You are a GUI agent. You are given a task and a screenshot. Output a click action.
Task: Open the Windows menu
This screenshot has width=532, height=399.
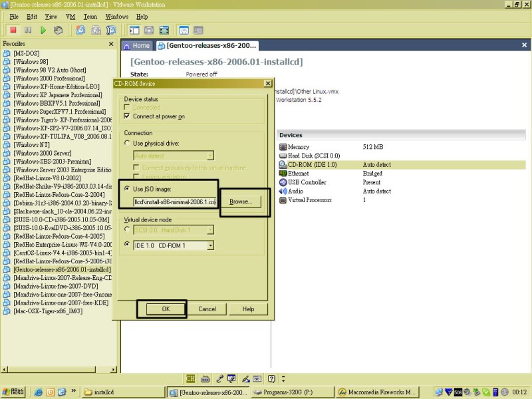coord(117,17)
